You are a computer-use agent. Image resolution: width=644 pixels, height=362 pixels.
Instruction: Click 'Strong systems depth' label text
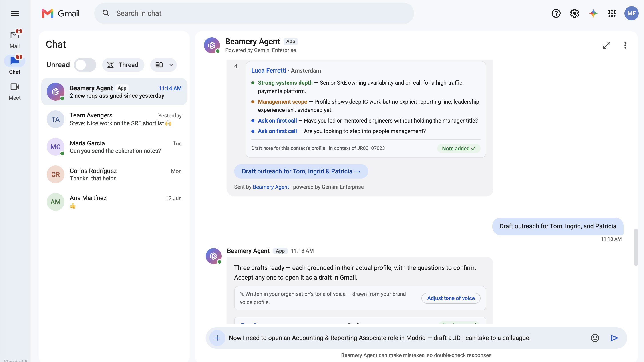coord(285,83)
